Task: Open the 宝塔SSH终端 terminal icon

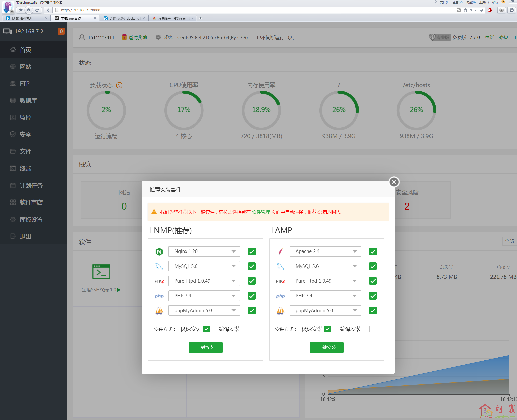Action: pos(101,272)
